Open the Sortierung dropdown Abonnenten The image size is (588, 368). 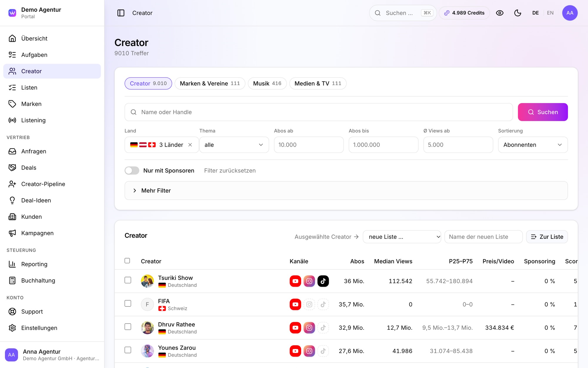click(x=533, y=145)
